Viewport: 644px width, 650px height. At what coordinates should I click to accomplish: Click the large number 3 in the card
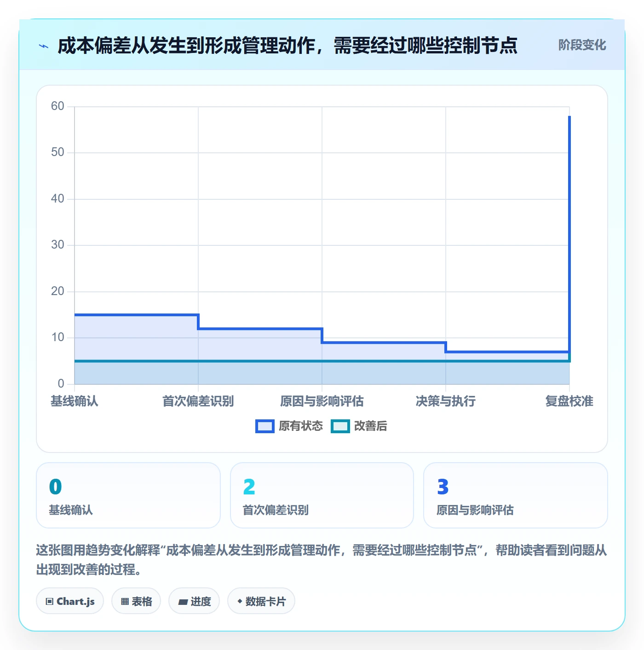[443, 487]
